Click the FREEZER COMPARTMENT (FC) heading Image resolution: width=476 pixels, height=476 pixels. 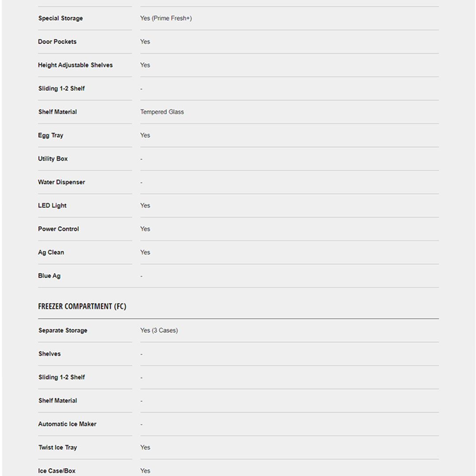click(x=82, y=306)
